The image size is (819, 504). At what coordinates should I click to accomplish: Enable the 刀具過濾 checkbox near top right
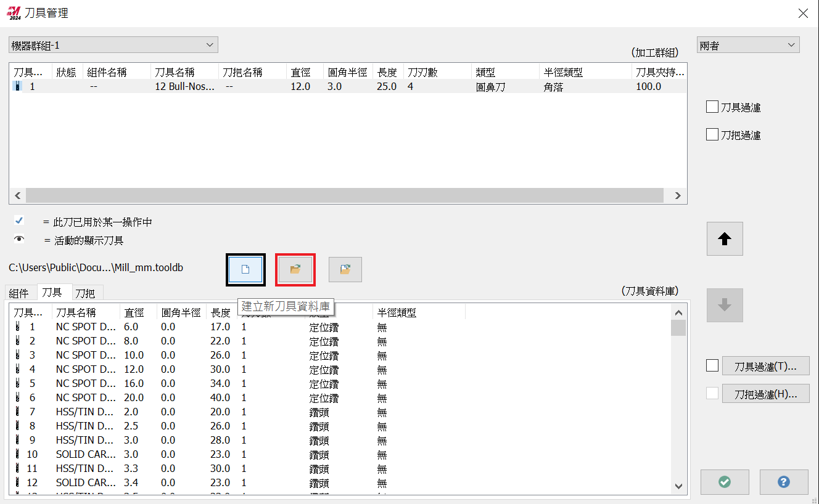712,107
